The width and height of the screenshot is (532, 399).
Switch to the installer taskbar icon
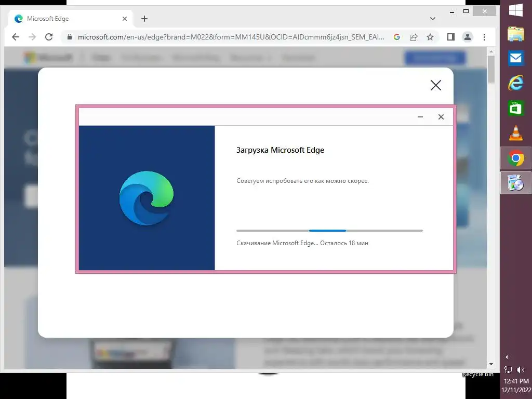[516, 183]
